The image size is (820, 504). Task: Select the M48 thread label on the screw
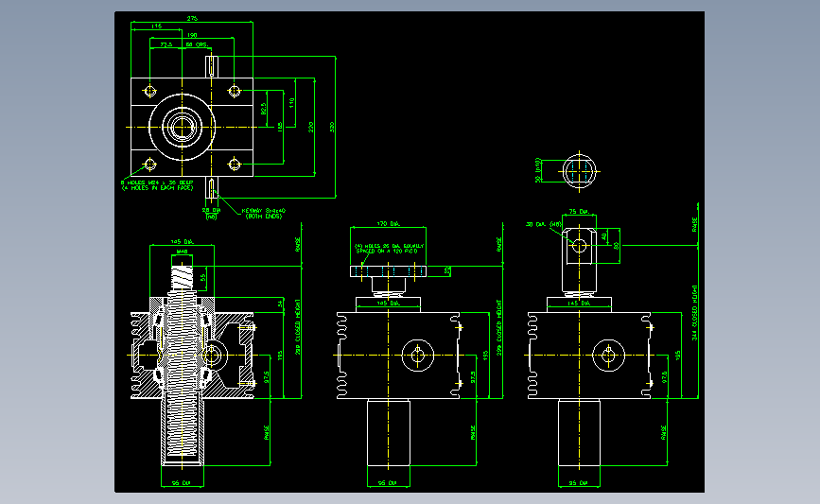click(x=182, y=252)
